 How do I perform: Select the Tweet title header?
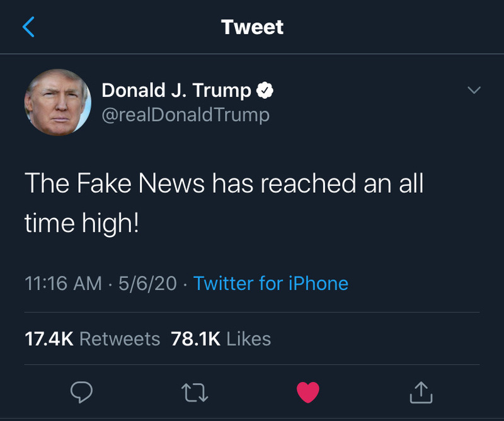[x=251, y=26]
